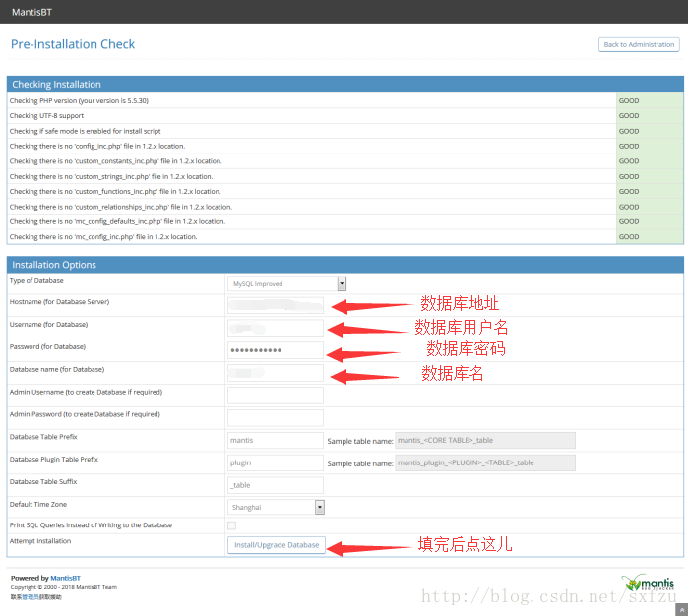This screenshot has width=688, height=616.
Task: Focus the Admin Password input field
Action: pos(276,417)
